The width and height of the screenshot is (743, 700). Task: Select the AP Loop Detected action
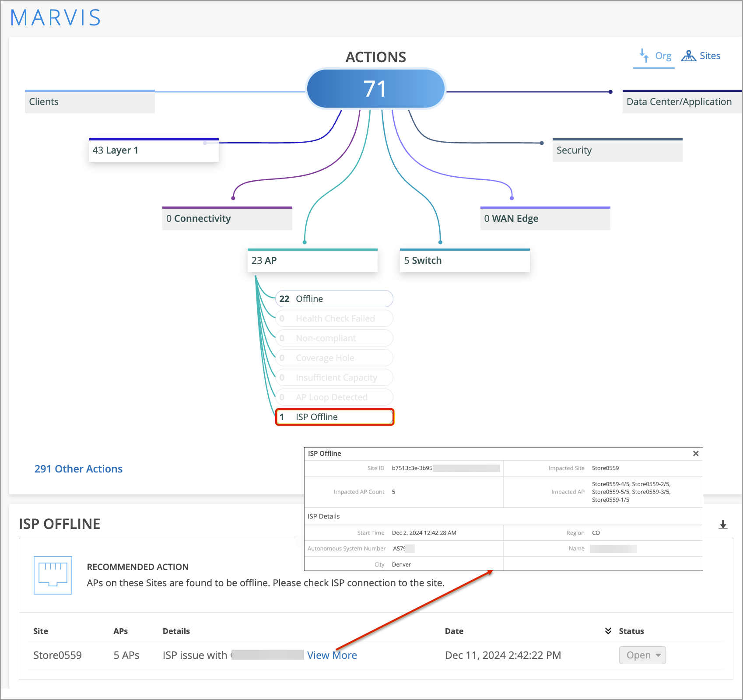coord(334,397)
